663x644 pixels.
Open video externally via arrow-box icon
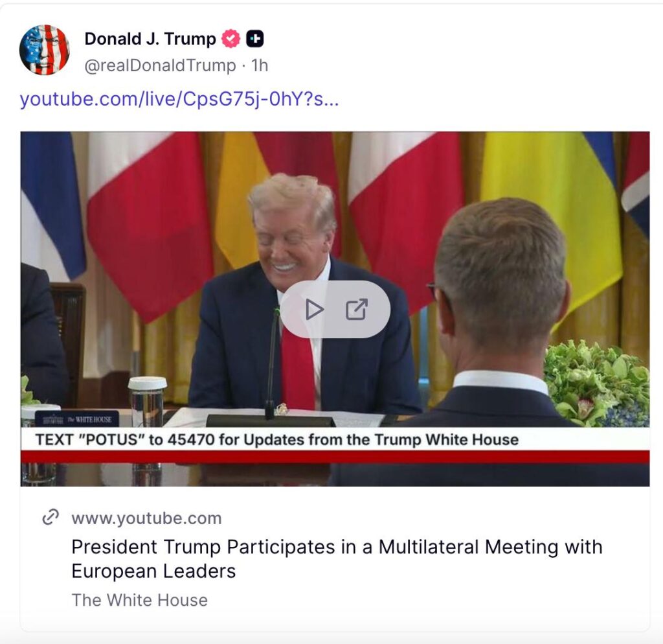pyautogui.click(x=357, y=309)
